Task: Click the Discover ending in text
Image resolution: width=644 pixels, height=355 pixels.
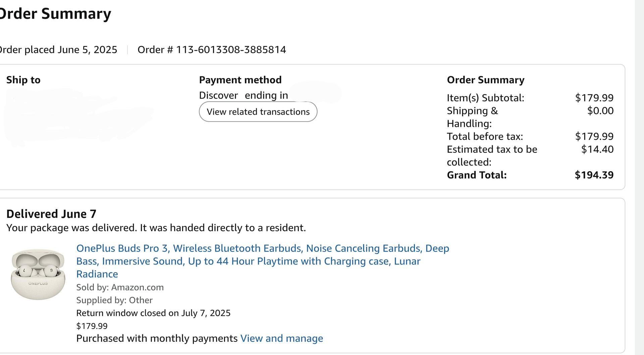Action: [243, 95]
